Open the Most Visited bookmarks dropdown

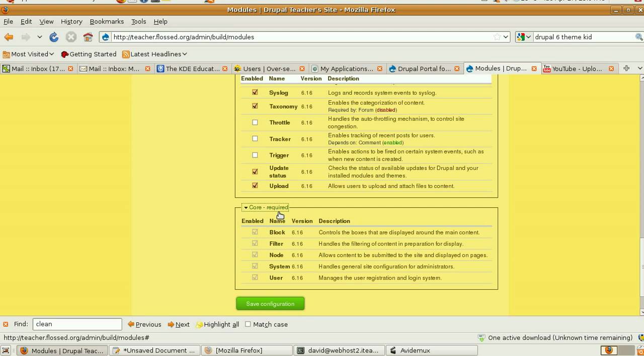coord(29,54)
